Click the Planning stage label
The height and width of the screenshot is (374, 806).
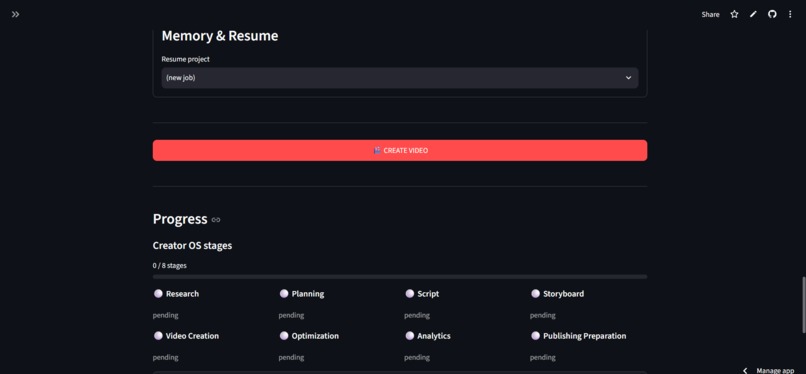pos(308,294)
